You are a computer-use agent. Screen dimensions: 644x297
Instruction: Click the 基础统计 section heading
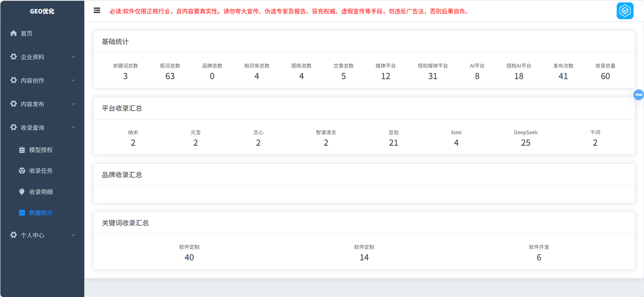tap(115, 42)
